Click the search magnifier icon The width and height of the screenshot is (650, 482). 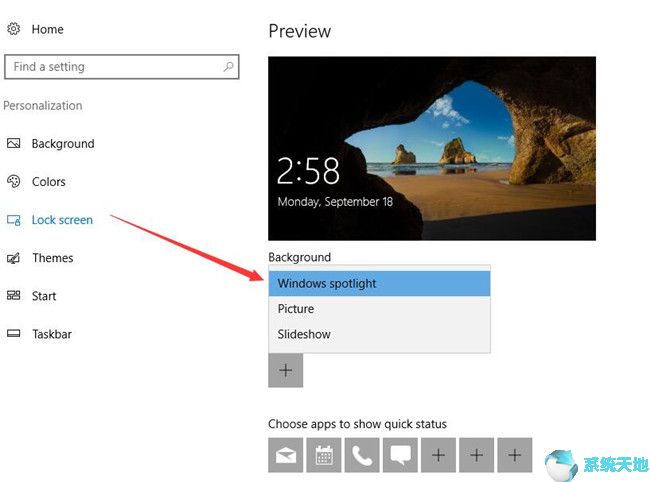click(x=228, y=67)
